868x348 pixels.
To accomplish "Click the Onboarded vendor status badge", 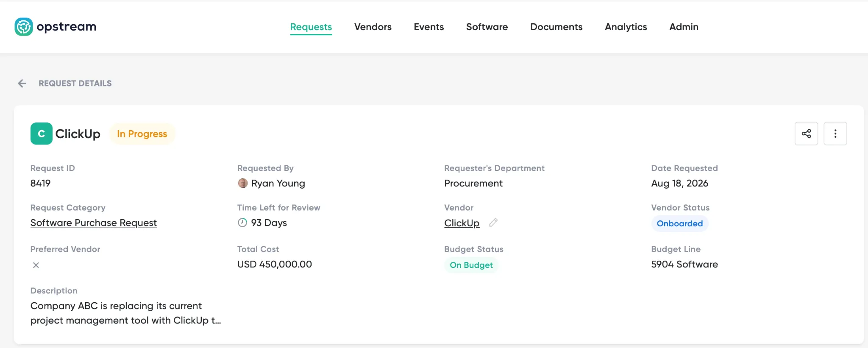I will [x=680, y=223].
